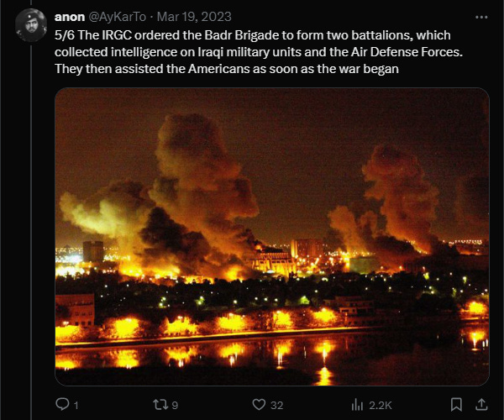Screen dimensions: 504x420
Task: Click the tweet text about Badr Brigade
Action: 259,52
